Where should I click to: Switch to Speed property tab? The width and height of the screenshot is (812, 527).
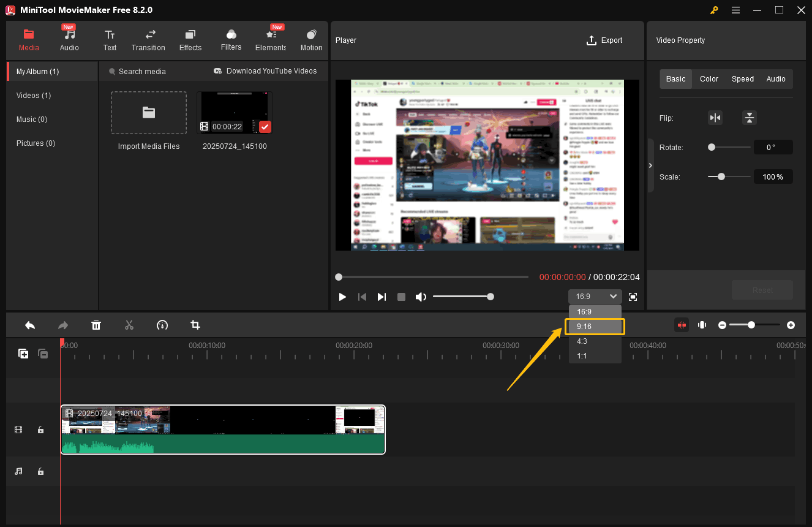pos(743,79)
